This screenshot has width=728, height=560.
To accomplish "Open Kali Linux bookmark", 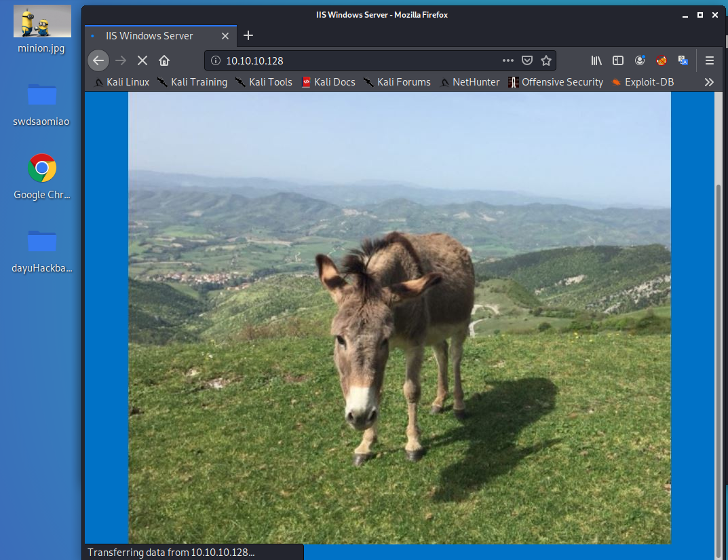I will tap(122, 82).
